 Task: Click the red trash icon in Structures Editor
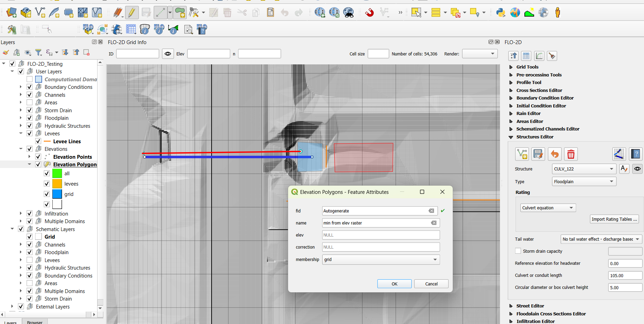[571, 154]
